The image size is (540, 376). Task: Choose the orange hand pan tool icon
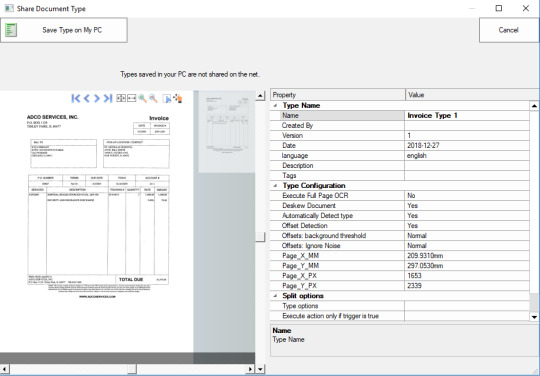coord(178,98)
